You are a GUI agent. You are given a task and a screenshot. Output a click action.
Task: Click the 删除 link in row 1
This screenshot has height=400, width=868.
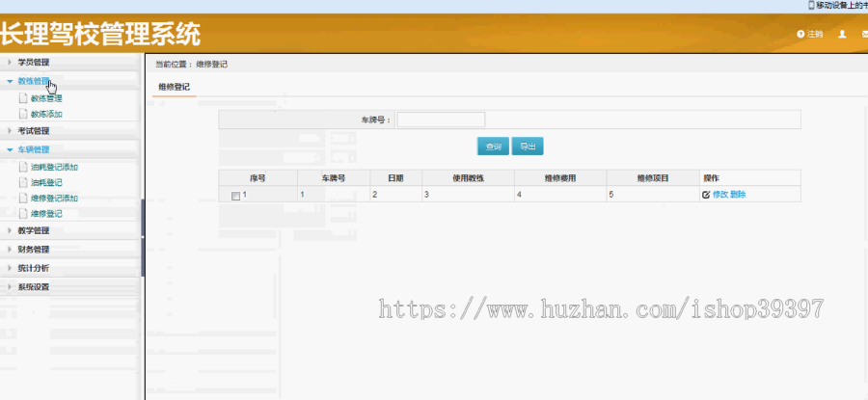tap(738, 195)
